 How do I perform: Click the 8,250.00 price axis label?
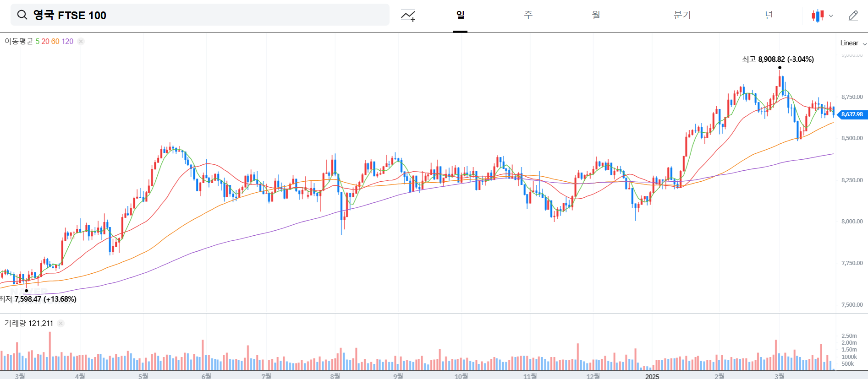852,180
